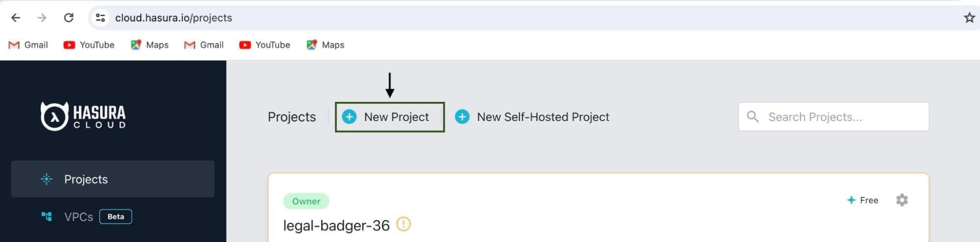Viewport: 980px width, 242px height.
Task: Click the warning icon beside legal-badger-36
Action: (x=403, y=224)
